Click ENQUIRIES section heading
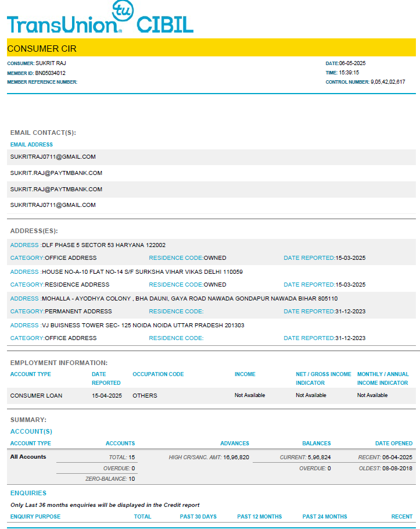The image size is (420, 529). [28, 493]
